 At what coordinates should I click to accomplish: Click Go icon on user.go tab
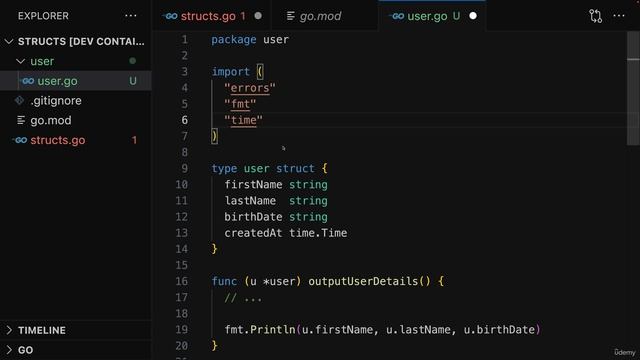click(396, 16)
